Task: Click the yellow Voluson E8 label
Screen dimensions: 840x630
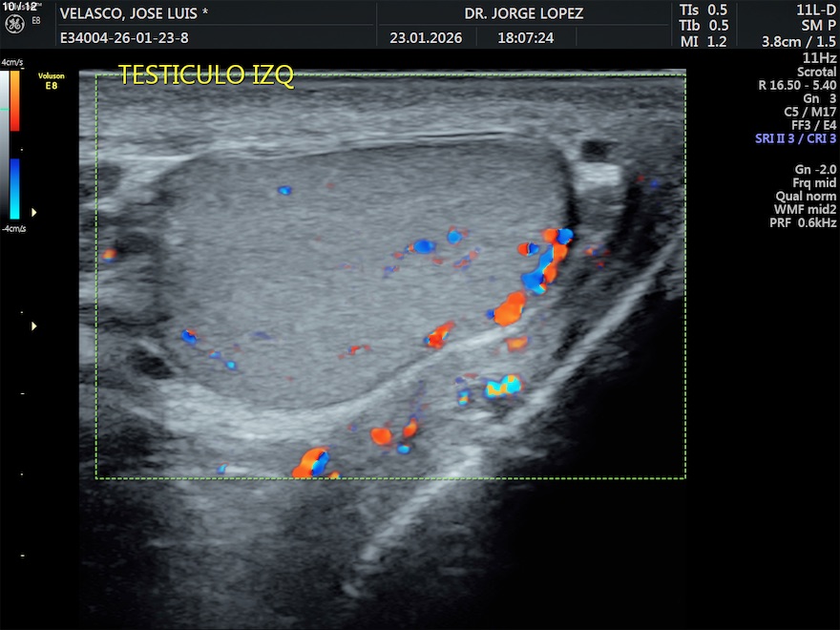Action: point(52,80)
